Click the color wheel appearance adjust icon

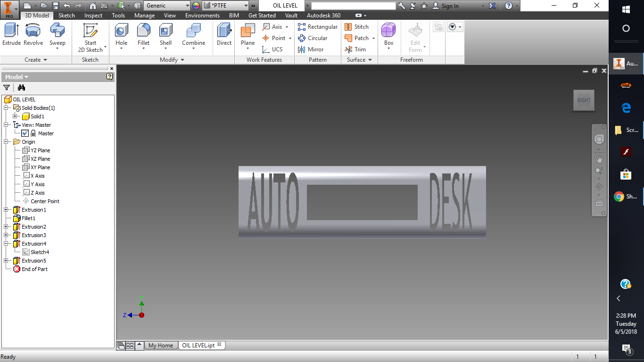[x=196, y=6]
